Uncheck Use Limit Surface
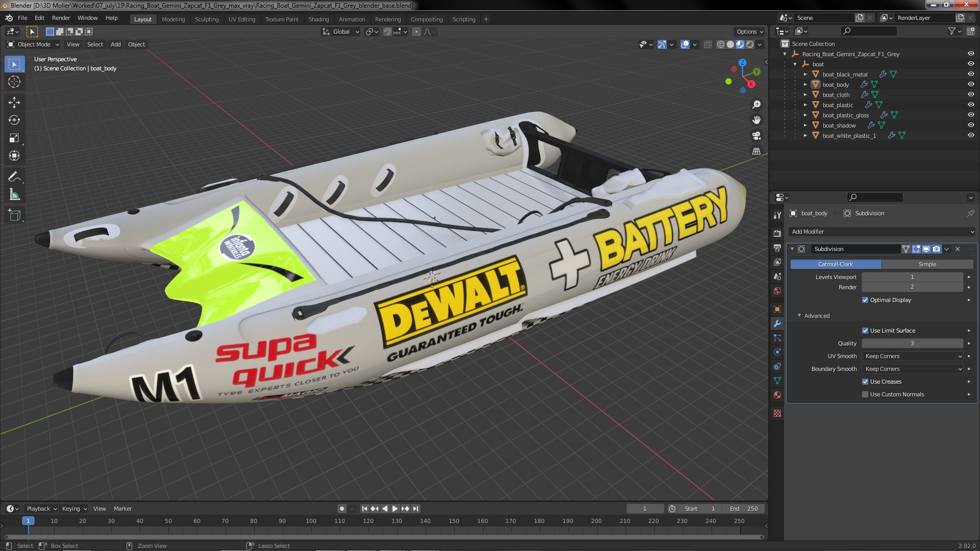This screenshot has width=980, height=551. coord(865,331)
